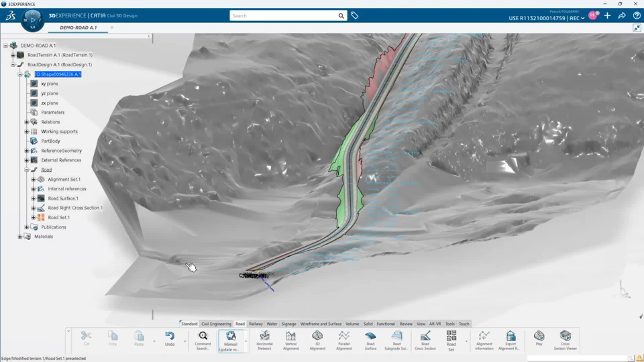The height and width of the screenshot is (362, 644).
Task: Collapse the Road node
Action: pos(27,170)
